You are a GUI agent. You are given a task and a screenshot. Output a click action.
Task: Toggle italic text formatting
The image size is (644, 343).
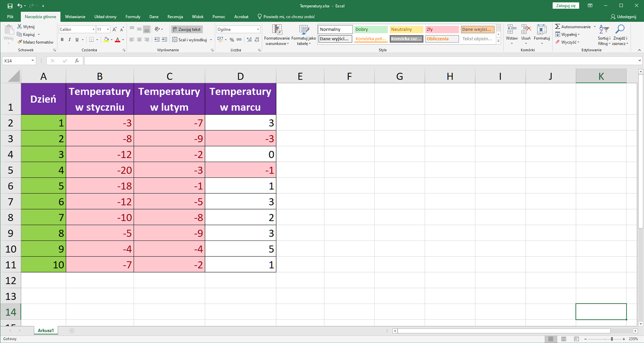point(69,40)
